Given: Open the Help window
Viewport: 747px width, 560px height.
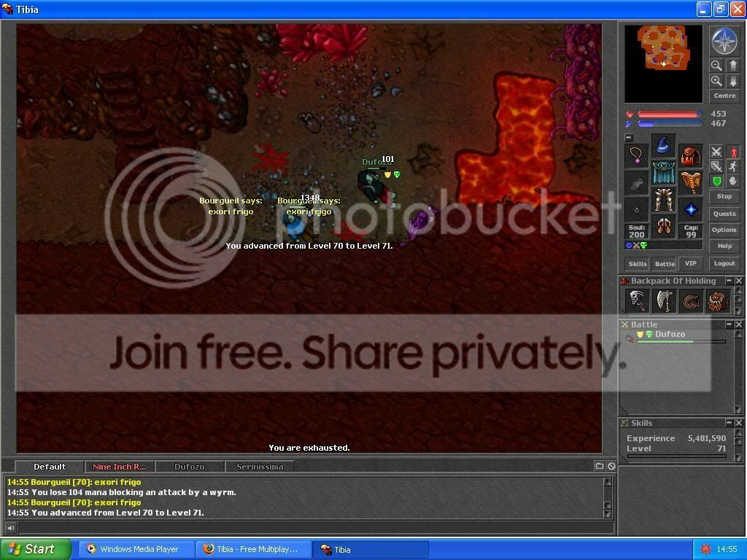Looking at the screenshot, I should pyautogui.click(x=724, y=246).
